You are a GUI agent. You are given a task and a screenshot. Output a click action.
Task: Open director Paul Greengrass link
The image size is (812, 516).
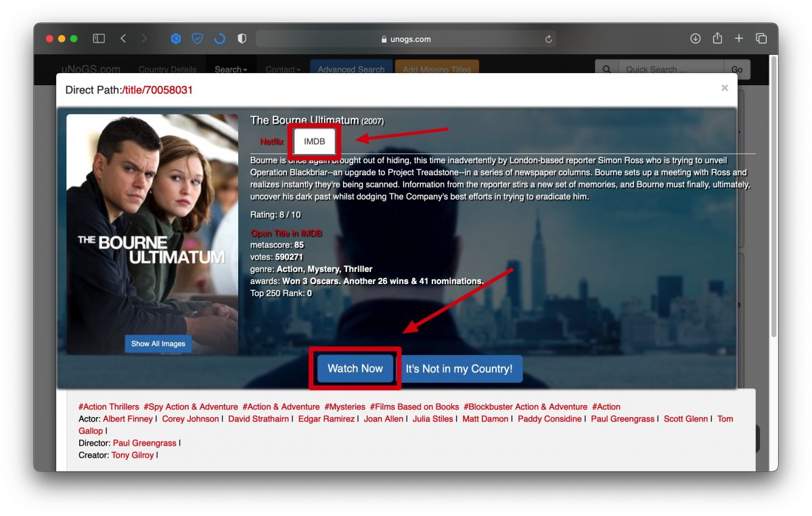point(144,444)
